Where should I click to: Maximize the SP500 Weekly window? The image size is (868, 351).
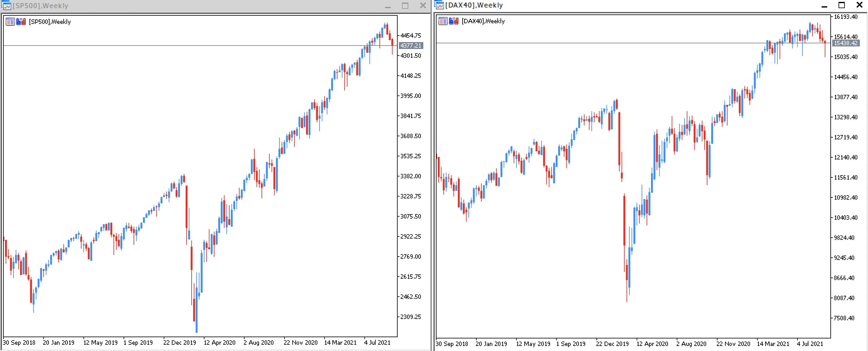pos(405,6)
